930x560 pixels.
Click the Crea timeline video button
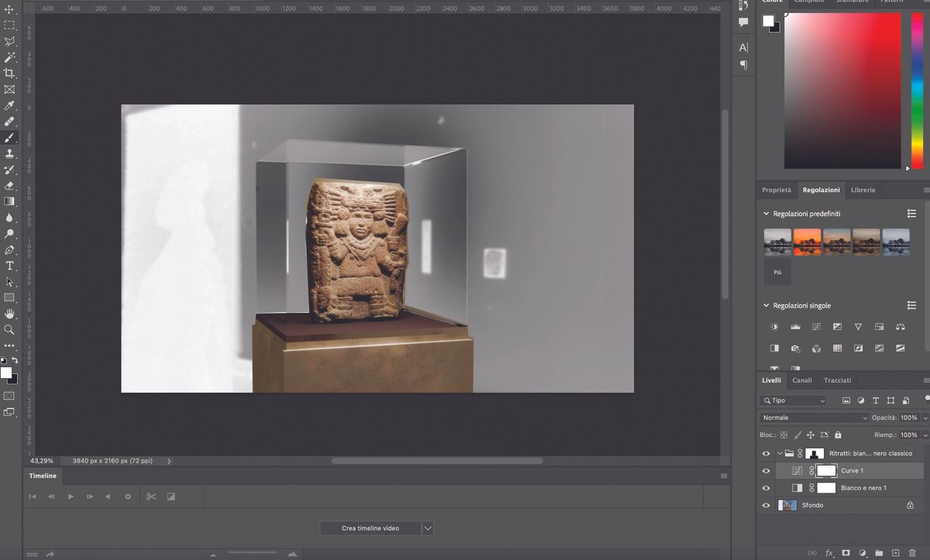[x=372, y=528]
